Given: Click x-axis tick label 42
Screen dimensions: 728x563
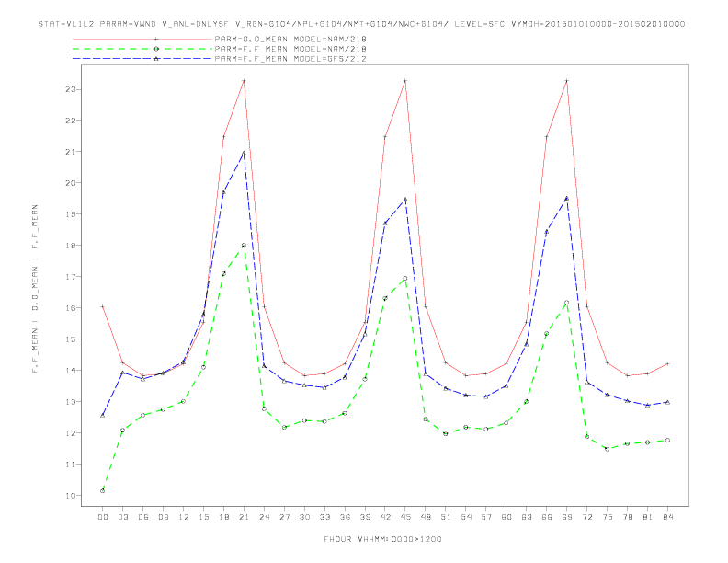Looking at the screenshot, I should point(385,517).
